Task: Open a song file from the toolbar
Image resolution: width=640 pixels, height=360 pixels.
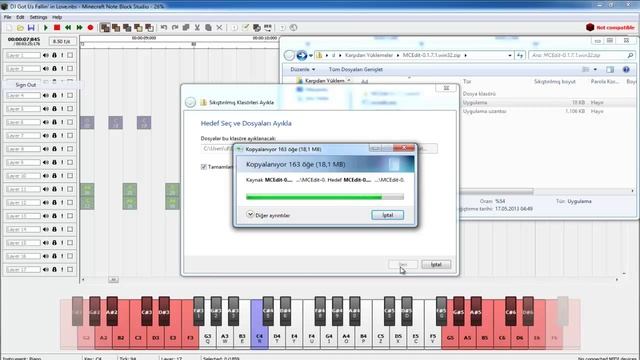Action: point(20,28)
